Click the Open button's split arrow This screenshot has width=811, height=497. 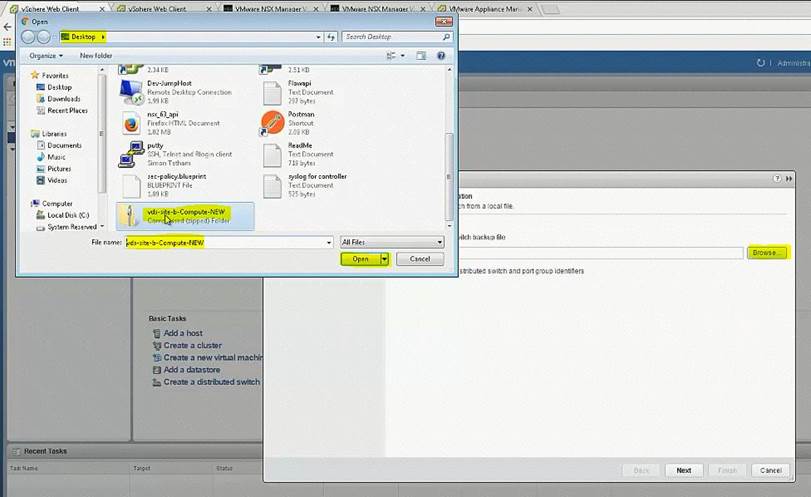click(x=383, y=259)
